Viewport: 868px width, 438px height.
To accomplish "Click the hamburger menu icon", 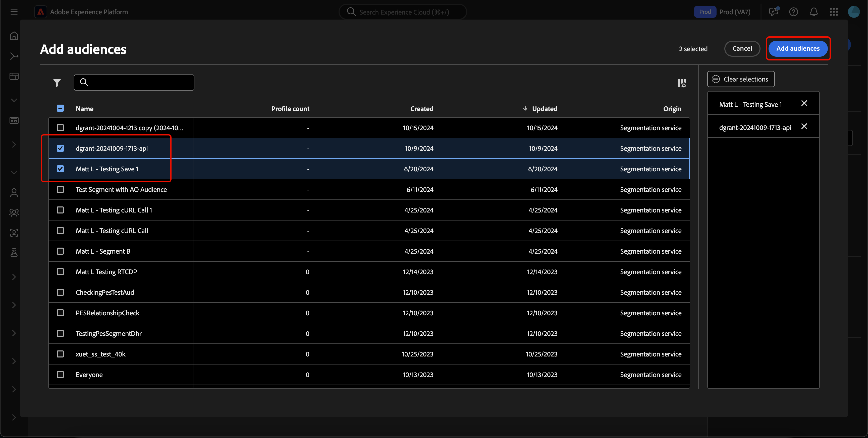I will point(14,12).
